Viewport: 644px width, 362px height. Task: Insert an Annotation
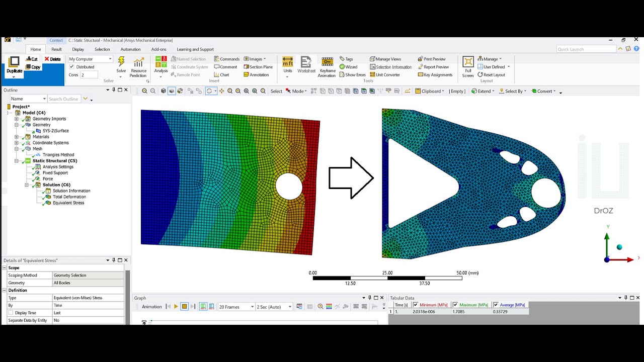(256, 75)
